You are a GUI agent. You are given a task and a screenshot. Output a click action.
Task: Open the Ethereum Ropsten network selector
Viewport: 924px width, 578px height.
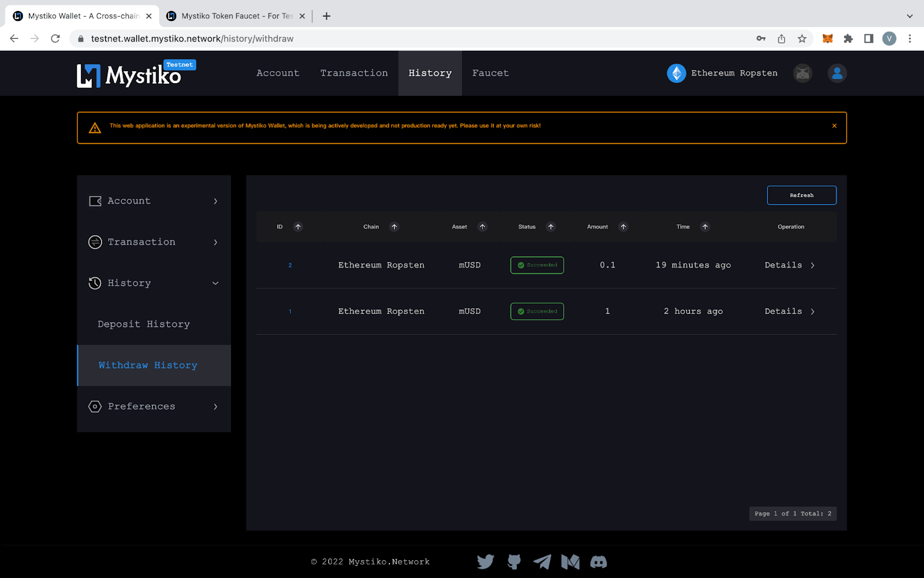pyautogui.click(x=722, y=73)
